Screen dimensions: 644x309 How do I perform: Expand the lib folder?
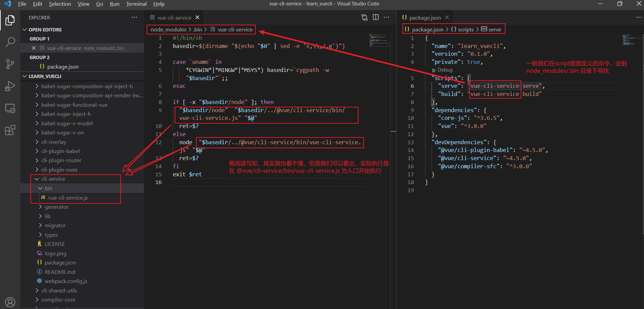pyautogui.click(x=48, y=216)
